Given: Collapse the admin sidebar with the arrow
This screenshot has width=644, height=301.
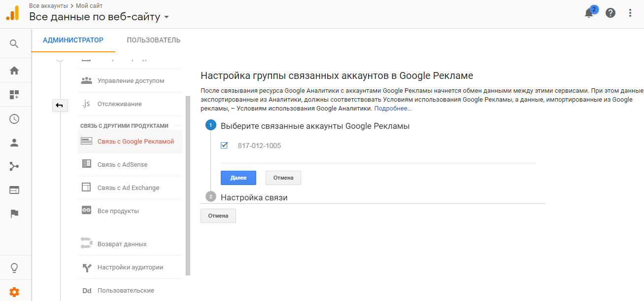Looking at the screenshot, I should click(x=60, y=106).
